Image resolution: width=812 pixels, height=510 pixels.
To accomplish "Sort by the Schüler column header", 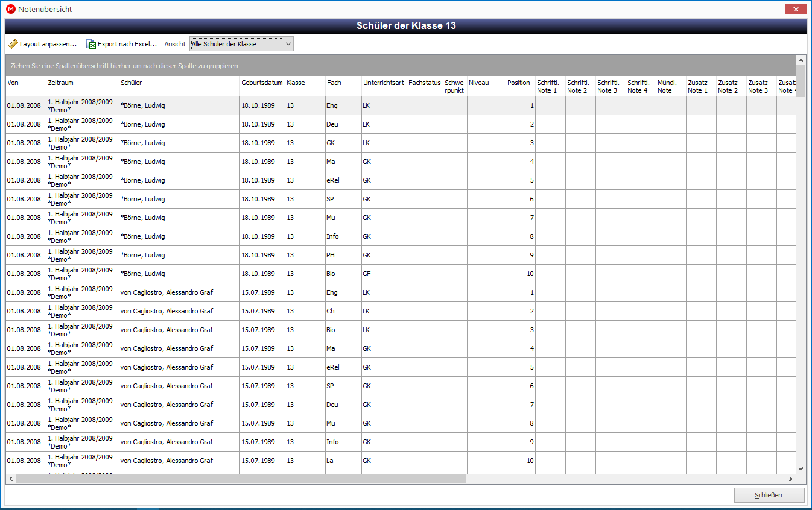I will point(179,86).
